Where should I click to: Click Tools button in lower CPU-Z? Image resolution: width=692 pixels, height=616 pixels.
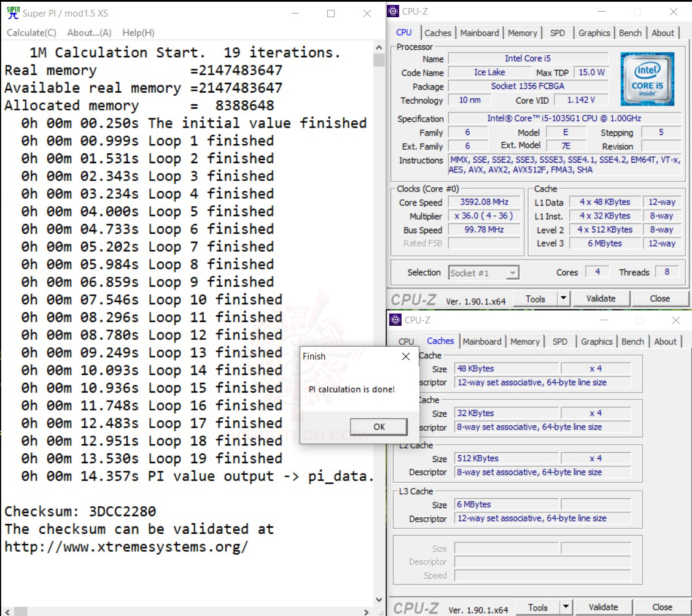point(537,607)
